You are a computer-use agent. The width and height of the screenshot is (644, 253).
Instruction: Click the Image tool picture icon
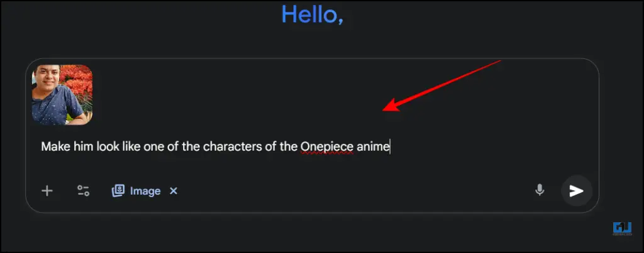click(118, 191)
